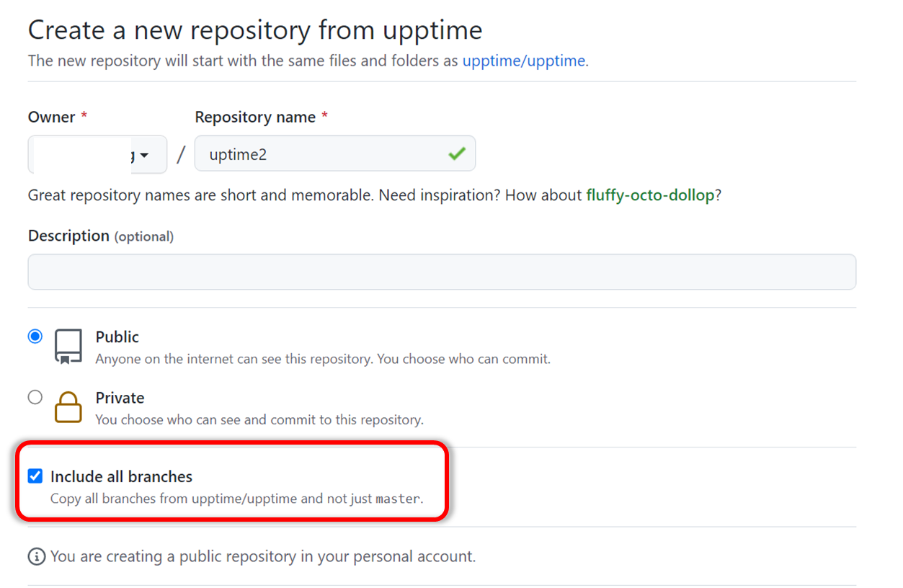The height and width of the screenshot is (588, 903).
Task: Click the green checkmark in the name field
Action: coord(456,153)
